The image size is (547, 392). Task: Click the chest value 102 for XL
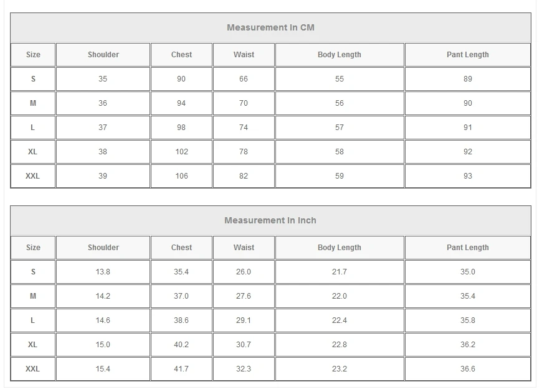(181, 152)
